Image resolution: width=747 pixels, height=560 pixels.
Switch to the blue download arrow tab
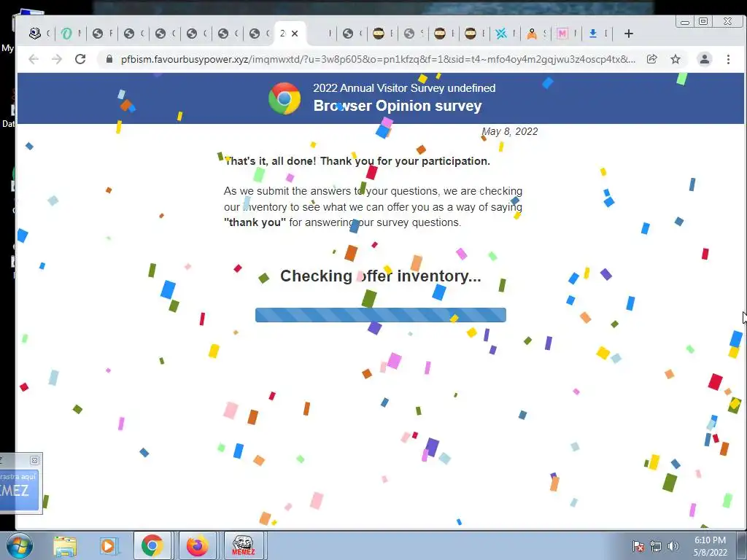click(x=593, y=34)
